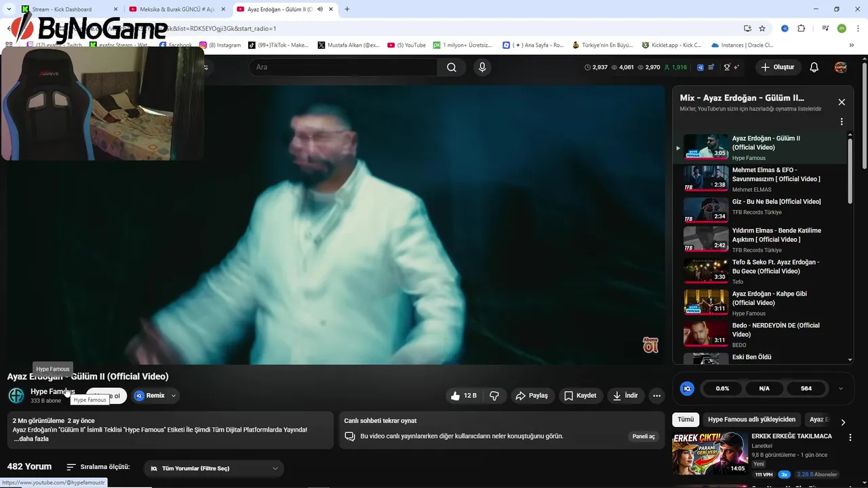Play Giz - Bu Ne Bela from playlist
868x488 pixels.
click(x=765, y=210)
